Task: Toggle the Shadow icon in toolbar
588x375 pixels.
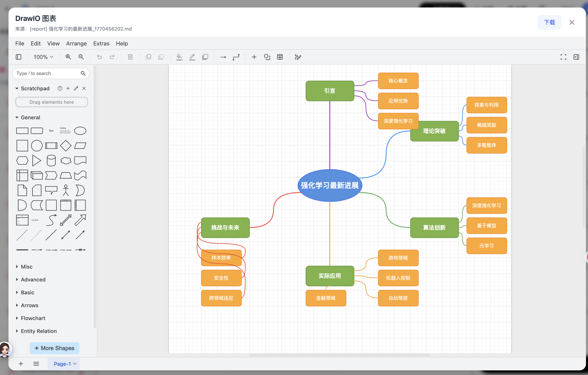Action: tap(205, 57)
